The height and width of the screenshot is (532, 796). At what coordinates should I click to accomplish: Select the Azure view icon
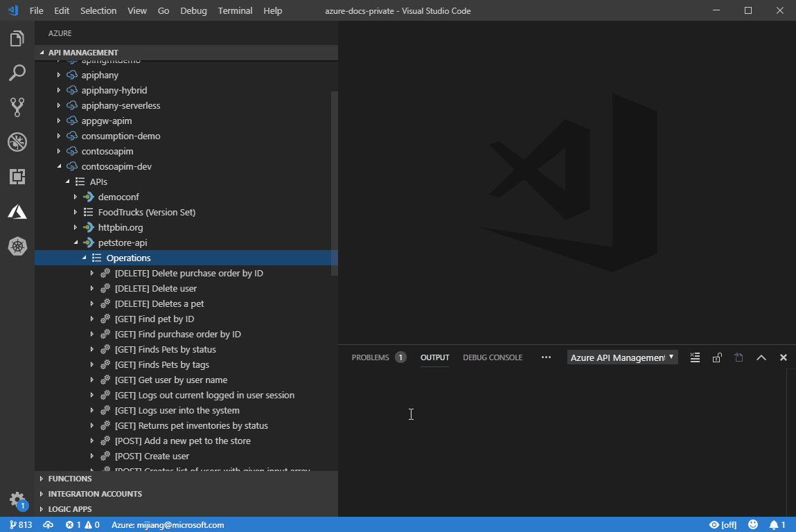[17, 212]
